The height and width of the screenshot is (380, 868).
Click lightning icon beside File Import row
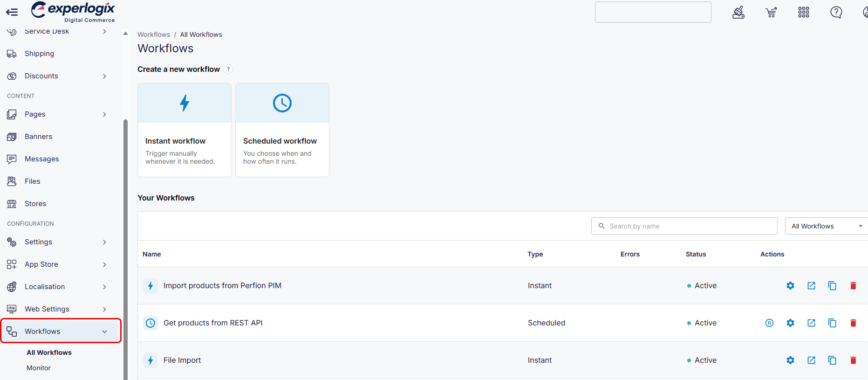150,360
